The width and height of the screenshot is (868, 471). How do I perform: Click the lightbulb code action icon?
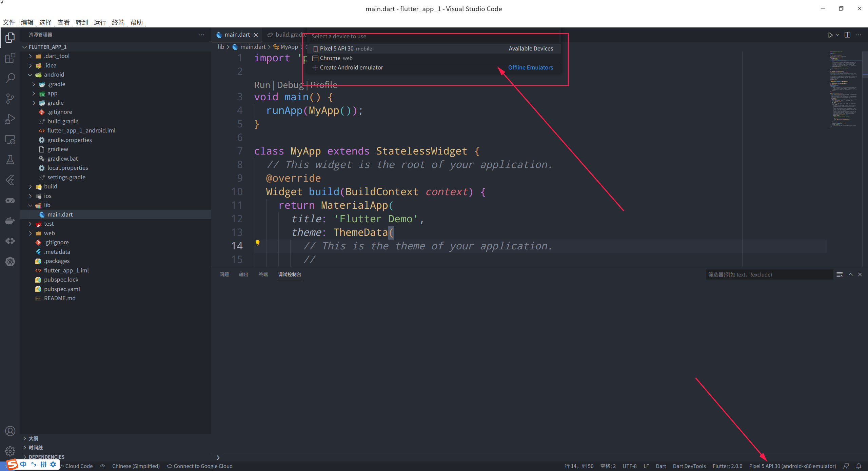[257, 243]
